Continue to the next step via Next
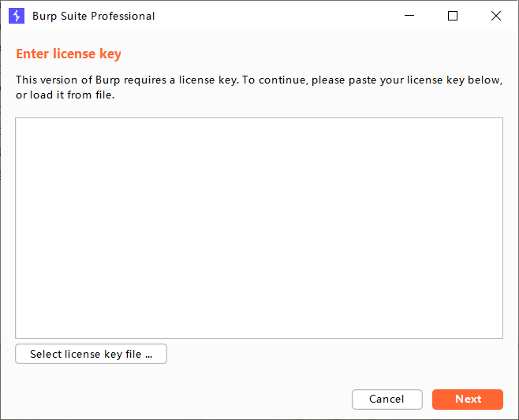Screen dimensions: 519x420 467,400
